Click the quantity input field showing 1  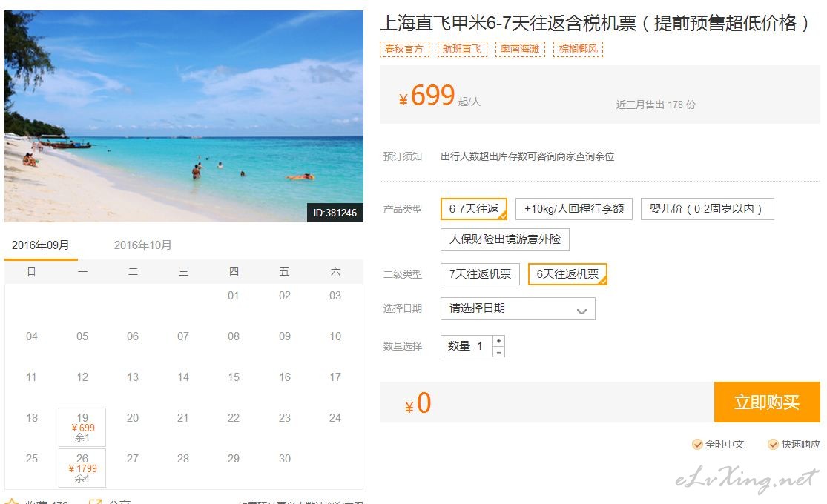467,346
